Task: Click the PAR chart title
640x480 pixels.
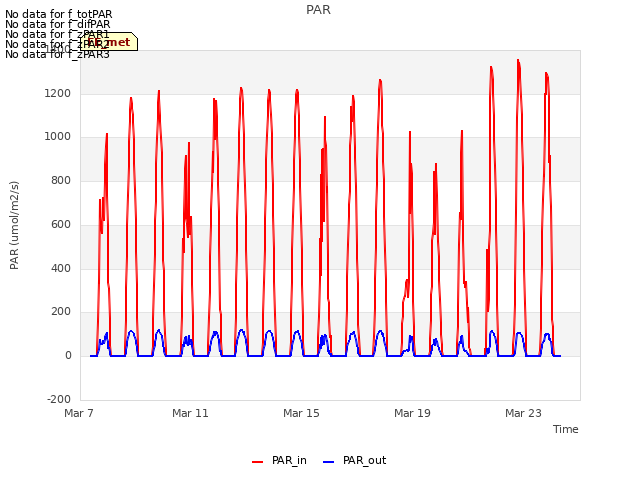Action: (x=318, y=10)
